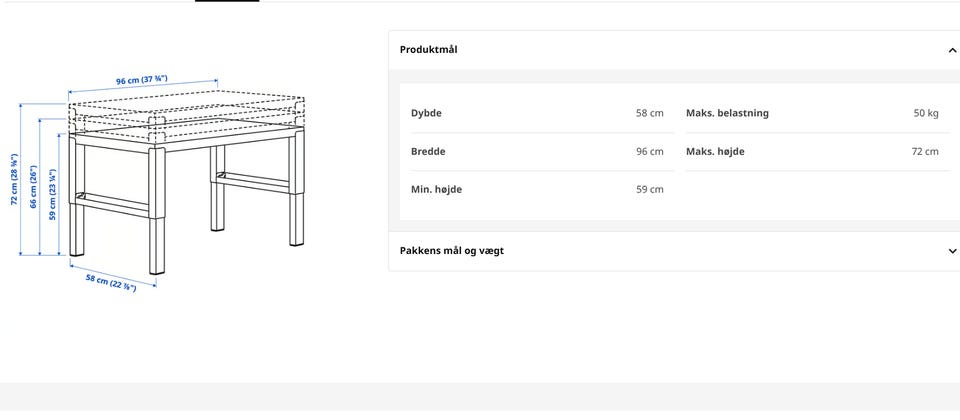Click the 50 kg value

[x=926, y=113]
